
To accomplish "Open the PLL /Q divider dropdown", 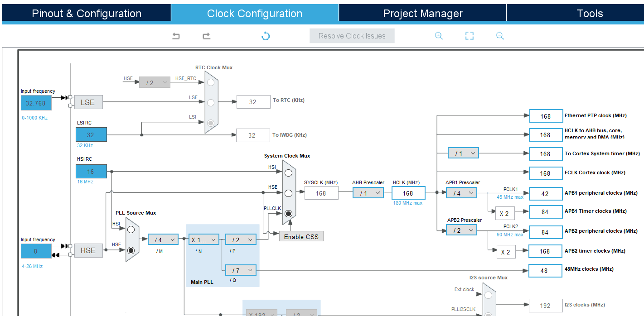I will pos(241,270).
